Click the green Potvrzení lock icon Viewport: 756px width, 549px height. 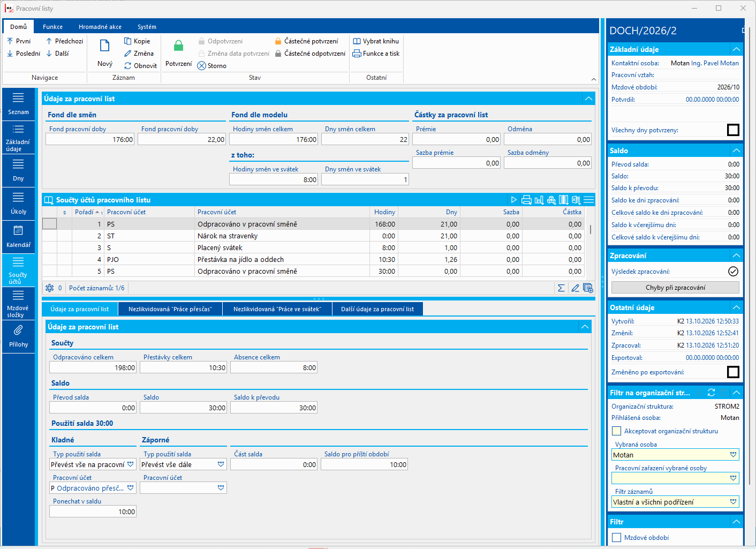coord(178,46)
